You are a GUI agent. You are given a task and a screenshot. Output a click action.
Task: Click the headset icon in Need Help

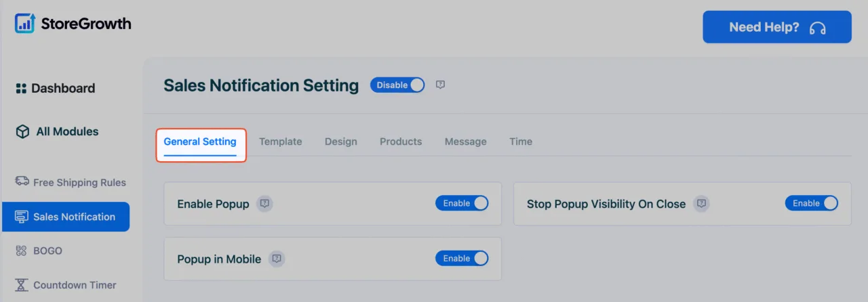(818, 28)
